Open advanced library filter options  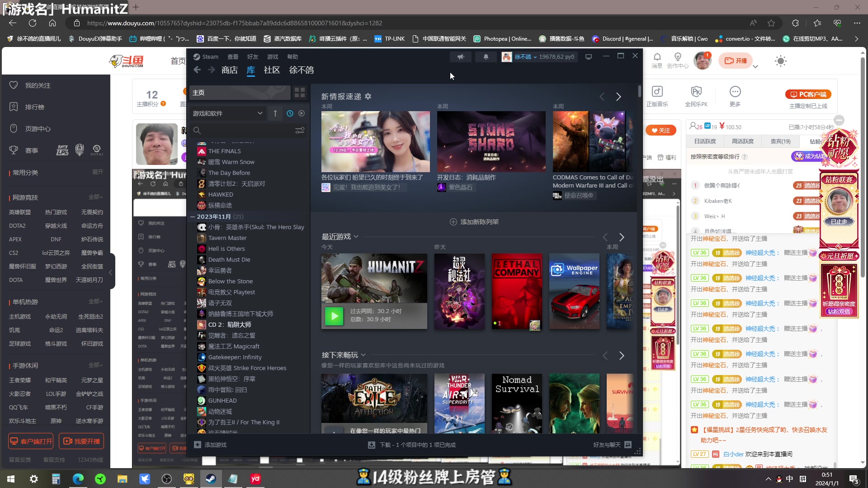coord(300,131)
